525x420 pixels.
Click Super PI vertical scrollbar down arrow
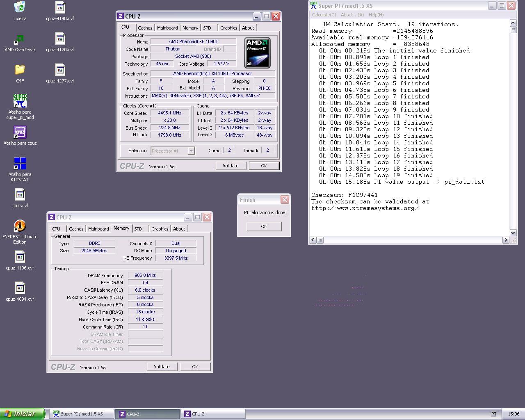513,233
